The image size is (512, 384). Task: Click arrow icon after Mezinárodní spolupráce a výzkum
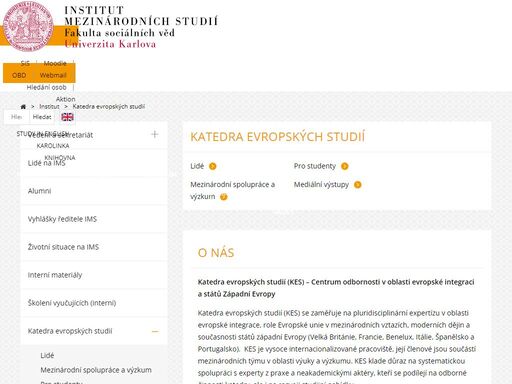click(223, 197)
